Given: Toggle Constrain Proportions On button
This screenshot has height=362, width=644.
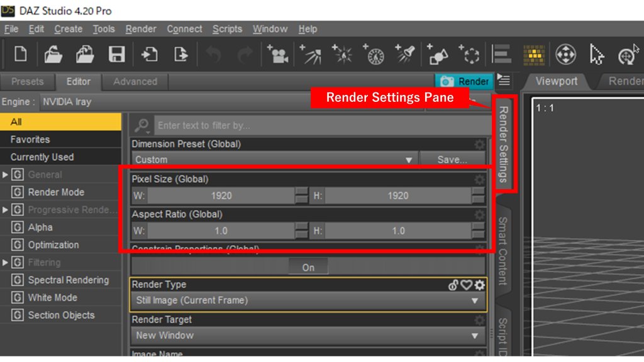Looking at the screenshot, I should 308,268.
